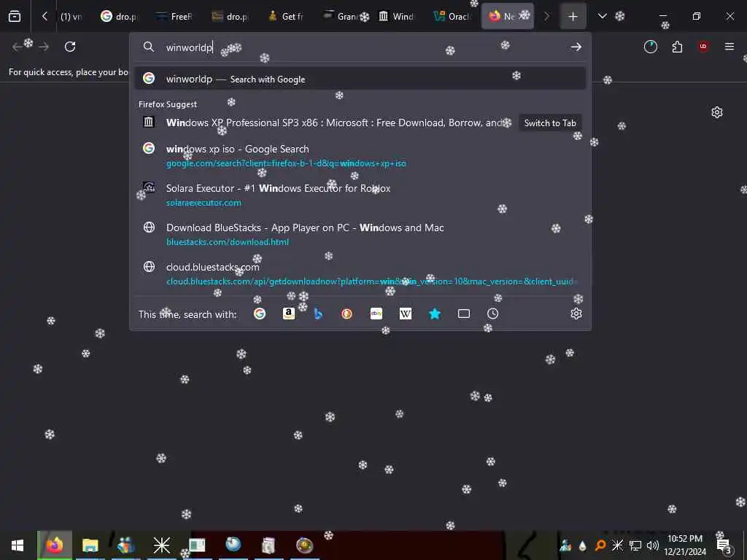
Task: Switch to the Wind archive tab
Action: (396, 16)
